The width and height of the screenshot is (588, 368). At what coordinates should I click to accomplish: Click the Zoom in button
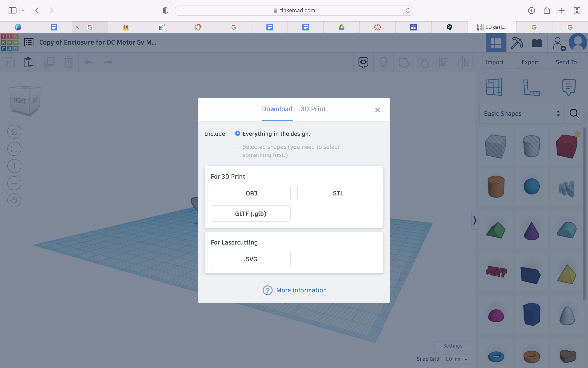[x=14, y=166]
